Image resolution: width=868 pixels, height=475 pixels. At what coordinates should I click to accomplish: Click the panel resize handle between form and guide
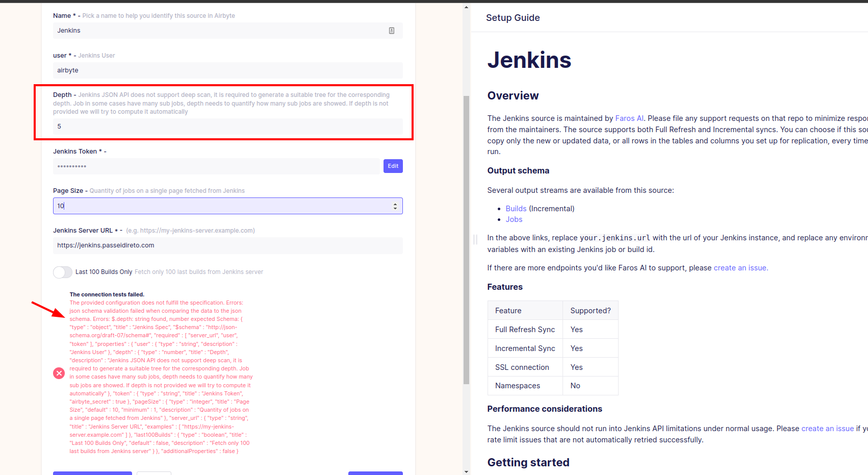[x=475, y=240]
